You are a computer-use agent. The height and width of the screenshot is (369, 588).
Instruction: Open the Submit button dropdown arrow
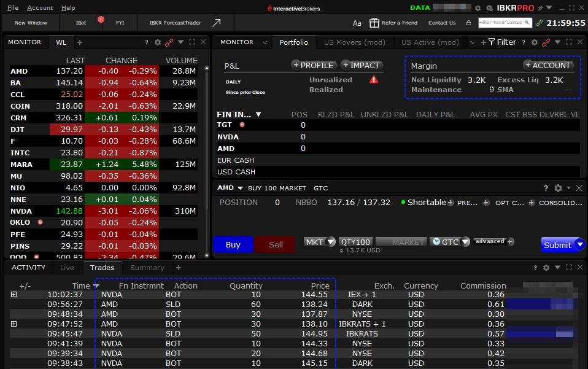pyautogui.click(x=580, y=244)
